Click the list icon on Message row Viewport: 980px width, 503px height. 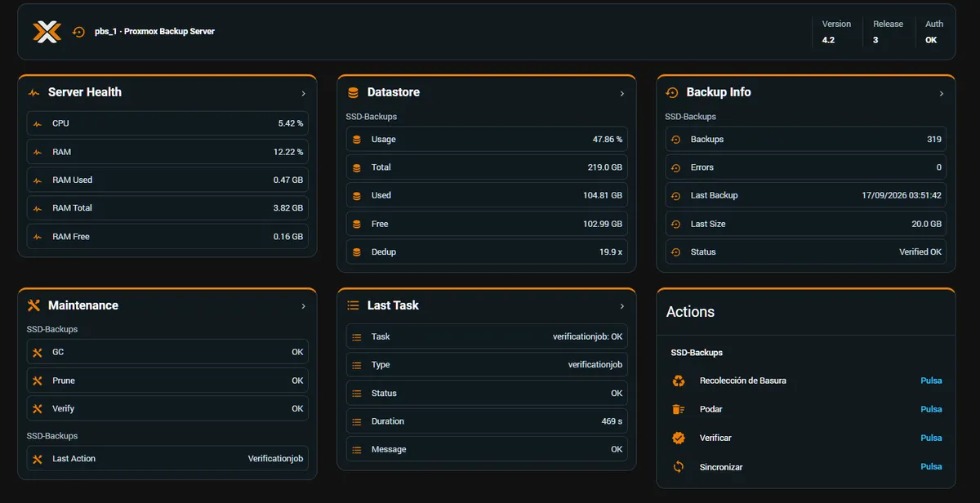(356, 450)
